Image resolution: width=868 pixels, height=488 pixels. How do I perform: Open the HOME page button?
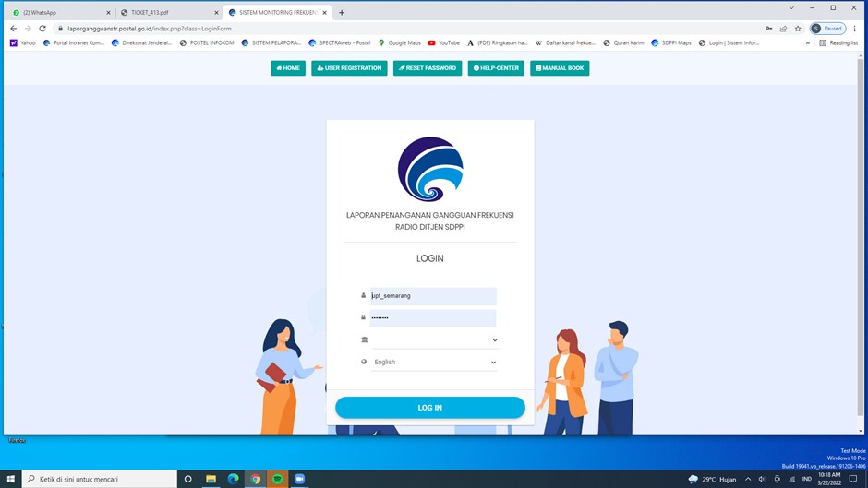(x=288, y=68)
